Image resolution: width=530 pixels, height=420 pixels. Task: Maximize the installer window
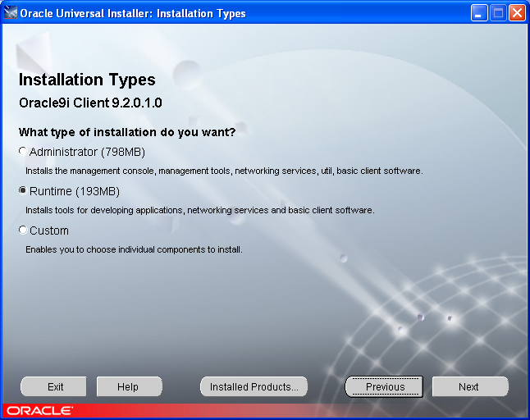click(498, 13)
